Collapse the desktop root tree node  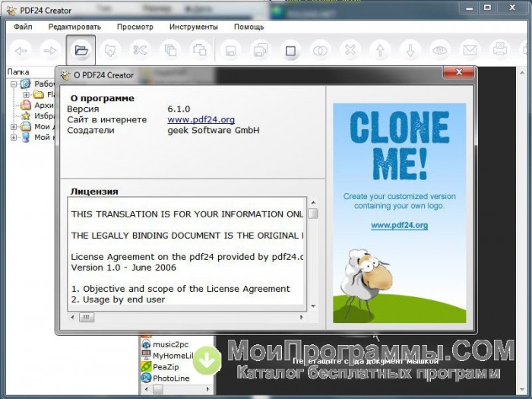point(14,84)
